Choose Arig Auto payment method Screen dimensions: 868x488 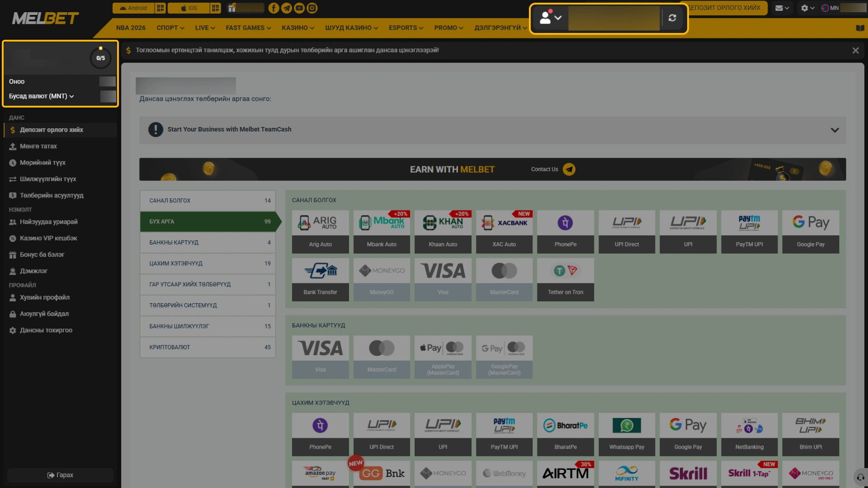321,232
